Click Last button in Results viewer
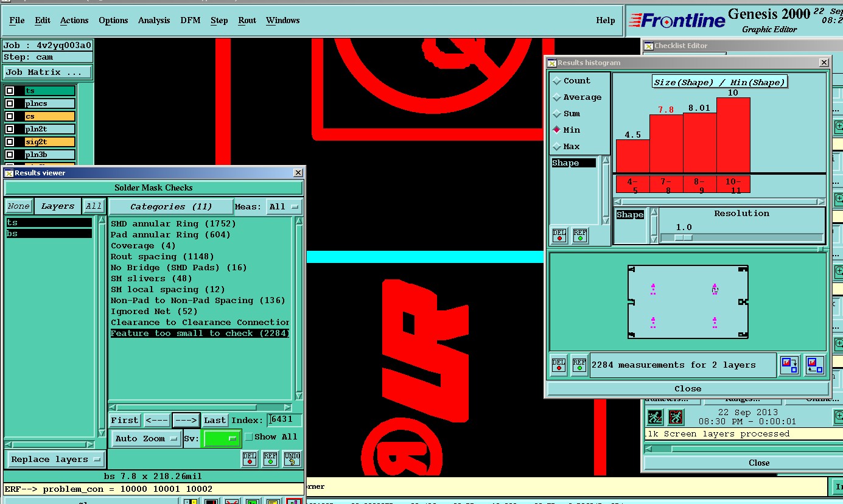 pyautogui.click(x=215, y=420)
